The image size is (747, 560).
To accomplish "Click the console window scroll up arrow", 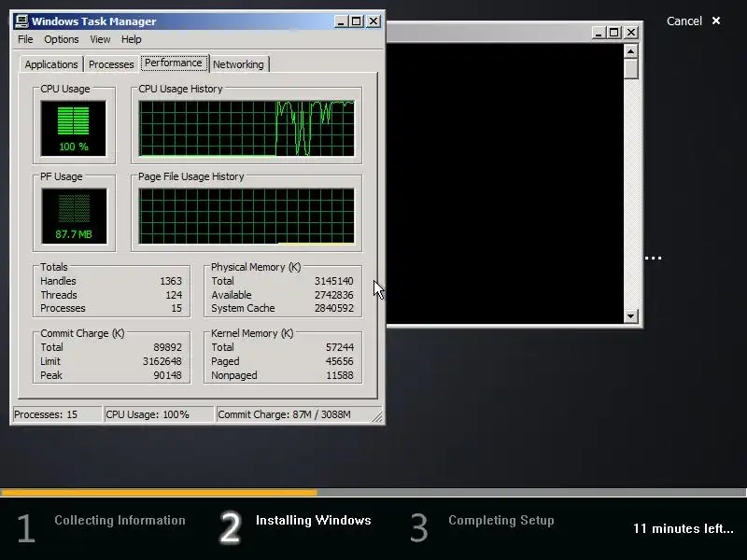I will coord(631,51).
